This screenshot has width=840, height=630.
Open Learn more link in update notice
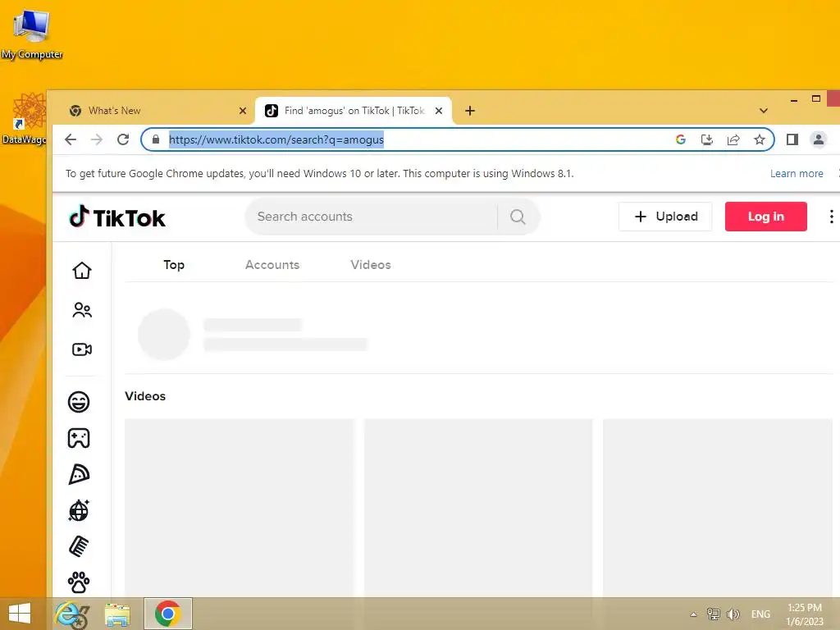(797, 174)
